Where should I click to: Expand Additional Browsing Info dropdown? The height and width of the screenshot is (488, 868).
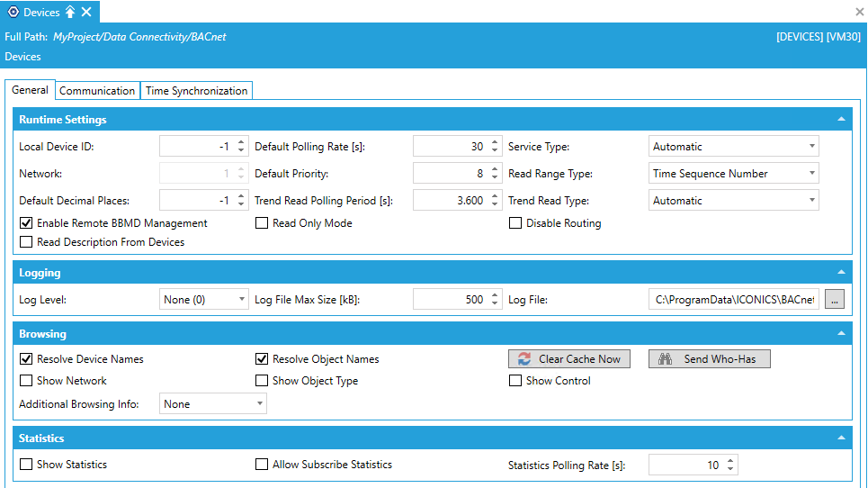coord(213,404)
